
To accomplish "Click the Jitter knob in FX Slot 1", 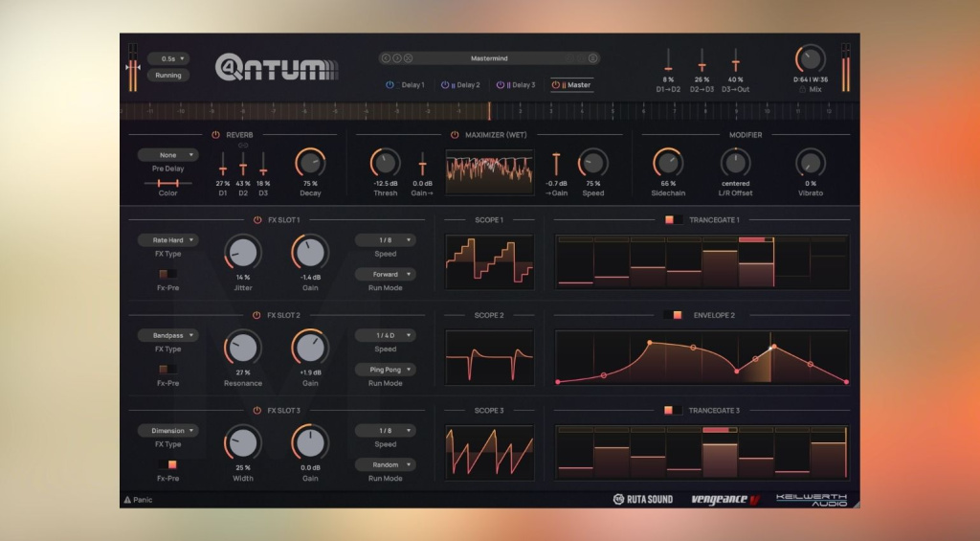I will click(x=243, y=253).
